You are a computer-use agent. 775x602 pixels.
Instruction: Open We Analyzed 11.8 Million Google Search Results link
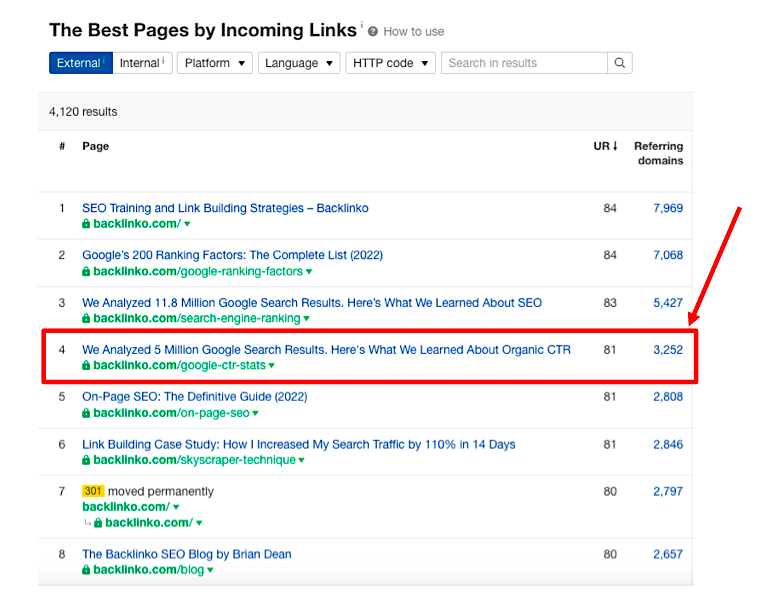[312, 302]
